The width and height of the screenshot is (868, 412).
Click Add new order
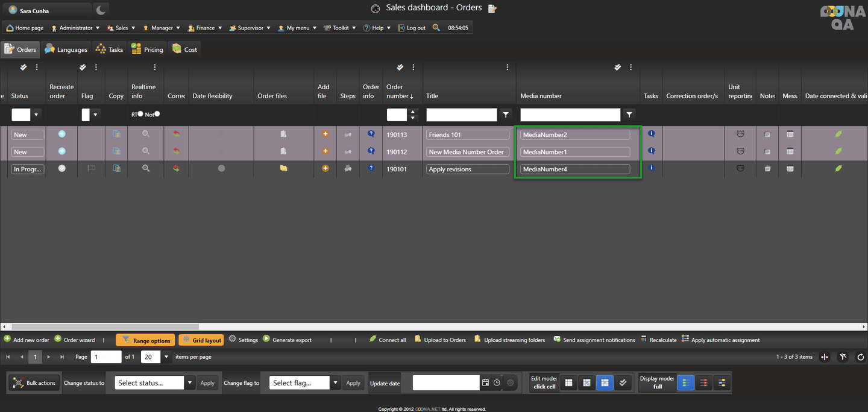27,340
